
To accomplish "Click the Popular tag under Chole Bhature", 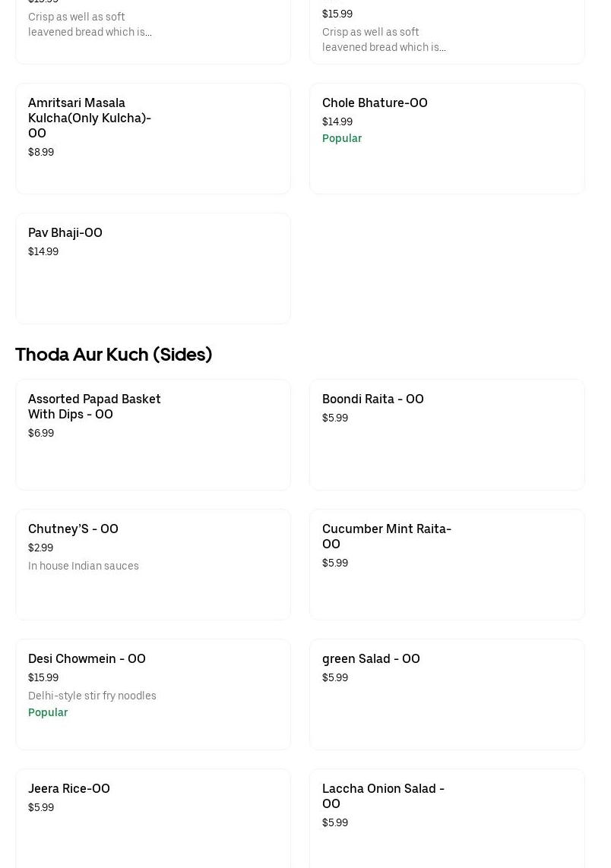I will pyautogui.click(x=342, y=138).
